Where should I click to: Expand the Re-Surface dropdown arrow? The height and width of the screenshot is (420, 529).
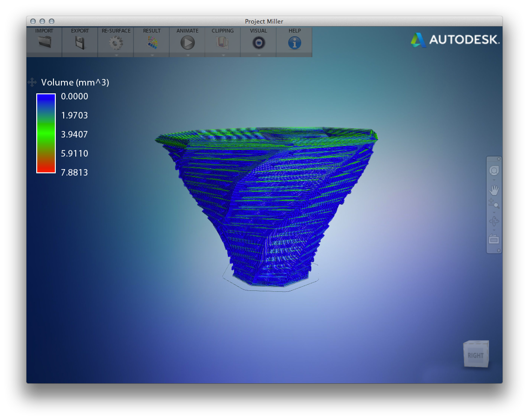[x=116, y=55]
